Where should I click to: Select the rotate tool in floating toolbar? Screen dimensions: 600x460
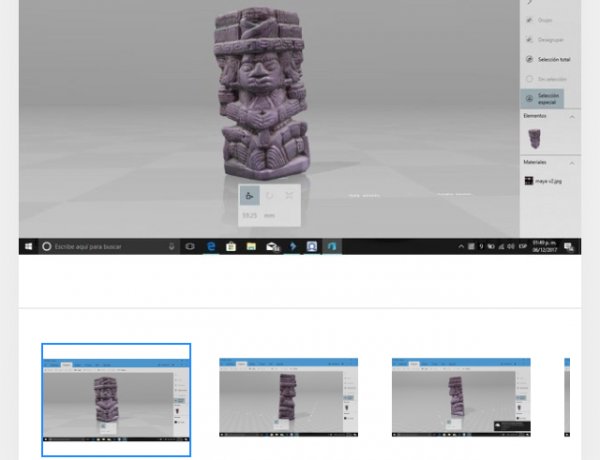270,195
